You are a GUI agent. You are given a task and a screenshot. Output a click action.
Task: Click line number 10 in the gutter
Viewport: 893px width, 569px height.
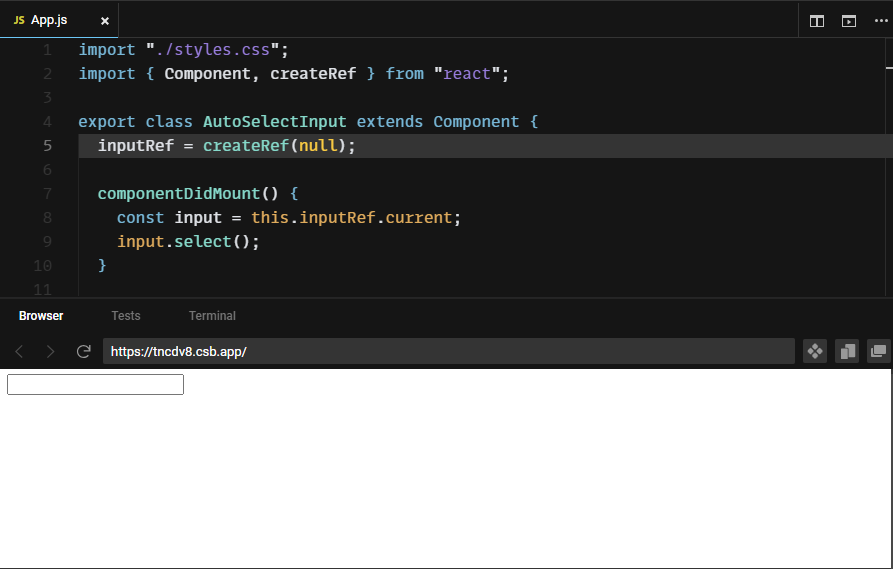pyautogui.click(x=43, y=265)
